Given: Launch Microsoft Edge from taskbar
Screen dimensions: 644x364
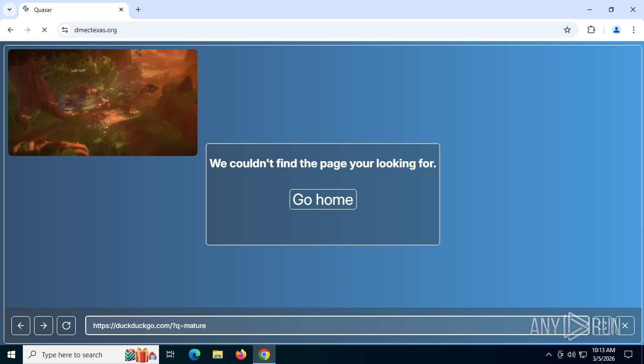Looking at the screenshot, I should [195, 355].
